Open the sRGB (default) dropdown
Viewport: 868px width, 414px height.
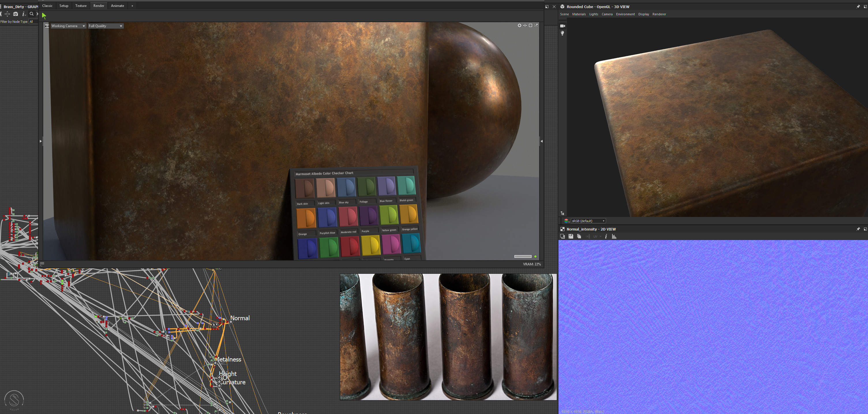tap(588, 221)
